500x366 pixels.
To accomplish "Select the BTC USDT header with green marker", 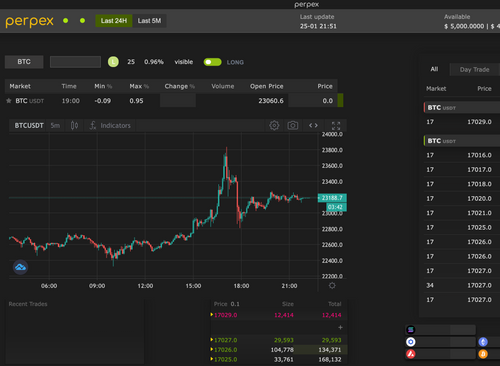I will tap(462, 141).
